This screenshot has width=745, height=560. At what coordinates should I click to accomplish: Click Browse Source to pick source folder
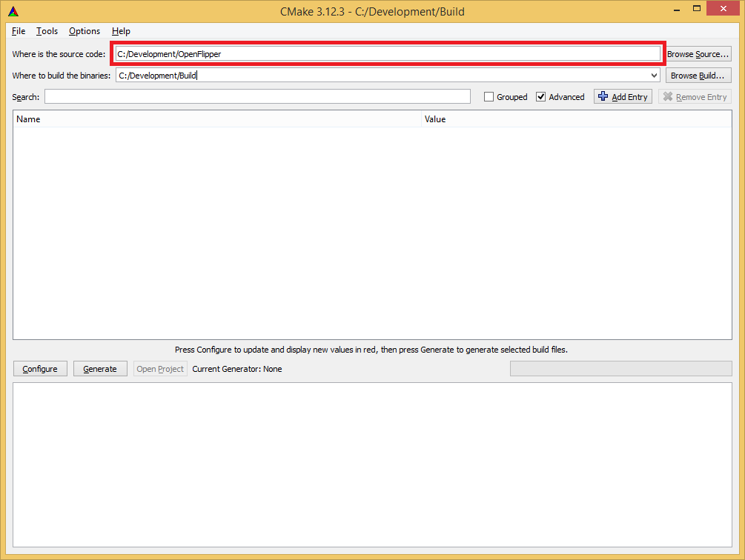tap(698, 53)
